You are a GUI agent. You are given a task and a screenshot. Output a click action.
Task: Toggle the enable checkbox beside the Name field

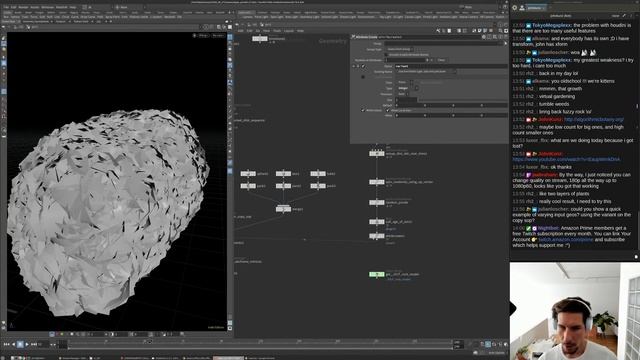coord(363,66)
